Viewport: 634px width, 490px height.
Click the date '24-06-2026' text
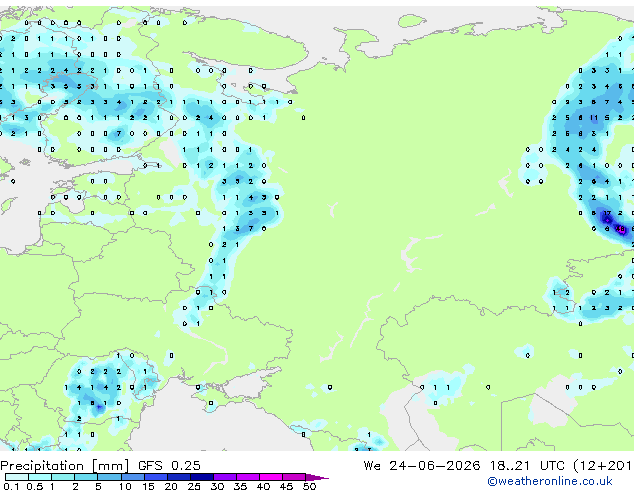(x=435, y=466)
